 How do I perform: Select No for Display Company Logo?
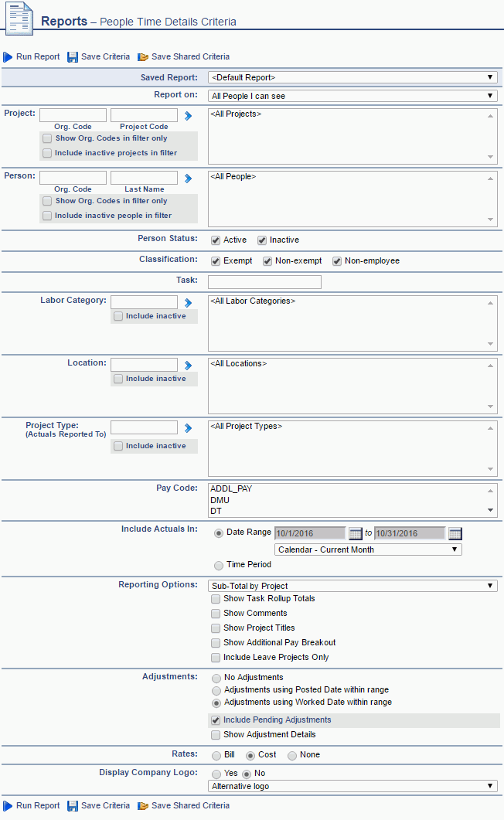click(247, 774)
